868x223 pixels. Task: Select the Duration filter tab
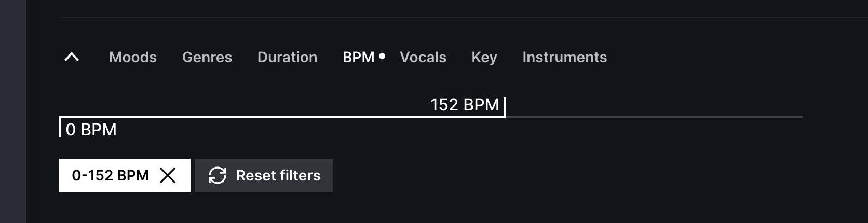tap(287, 57)
